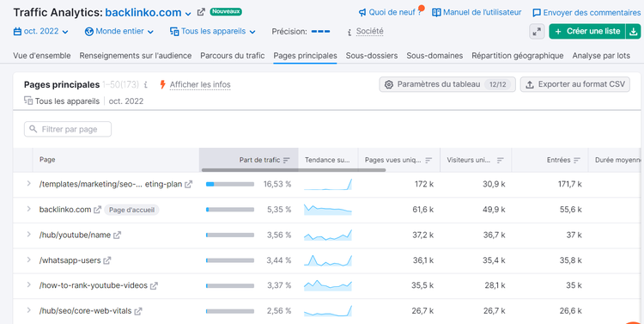Switch to Sous-dossiers tab
This screenshot has height=324, width=644.
(372, 56)
